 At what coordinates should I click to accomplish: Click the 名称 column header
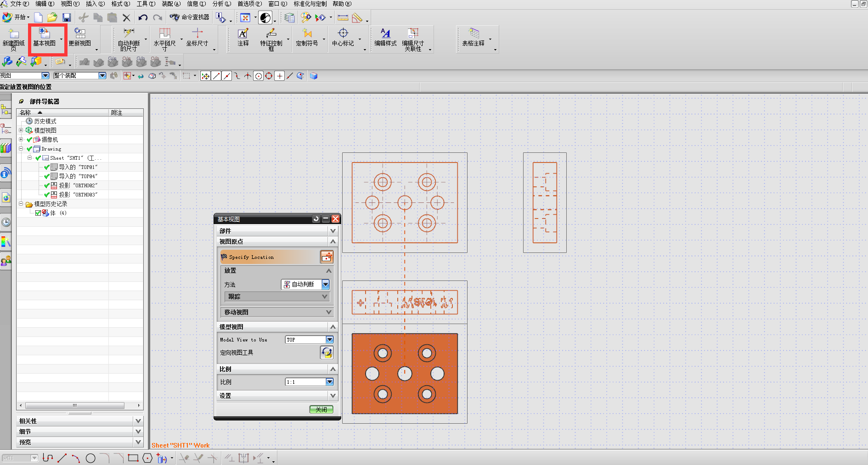(x=62, y=112)
